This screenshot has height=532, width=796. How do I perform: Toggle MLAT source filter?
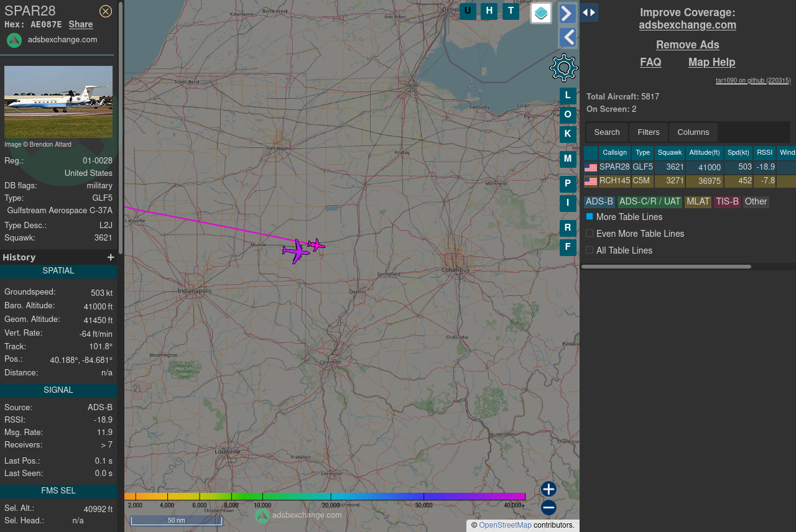pyautogui.click(x=698, y=202)
